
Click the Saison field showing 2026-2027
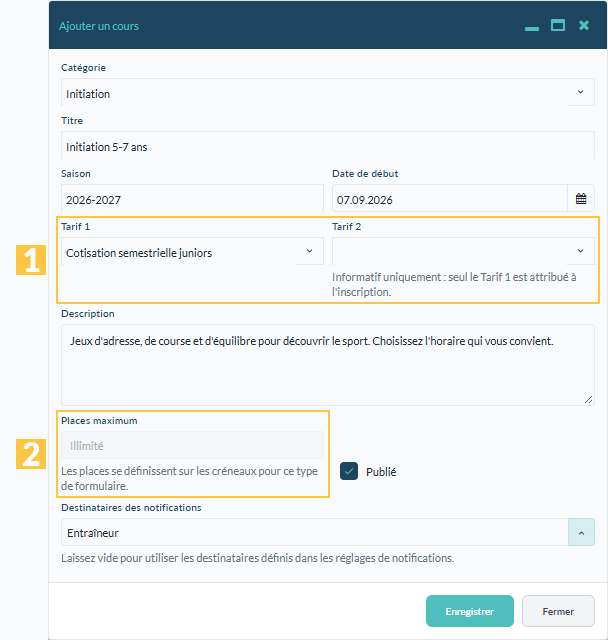pos(192,199)
